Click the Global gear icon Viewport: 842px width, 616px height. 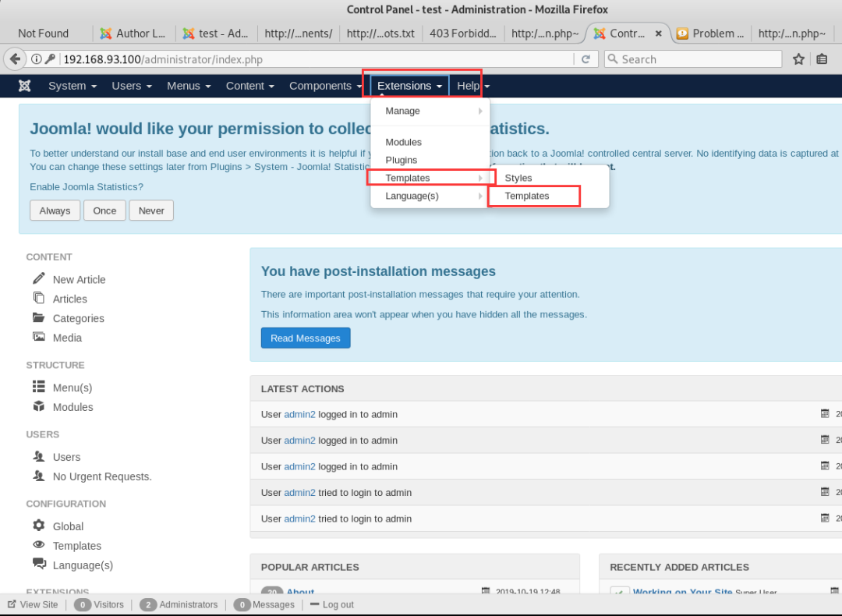[39, 525]
